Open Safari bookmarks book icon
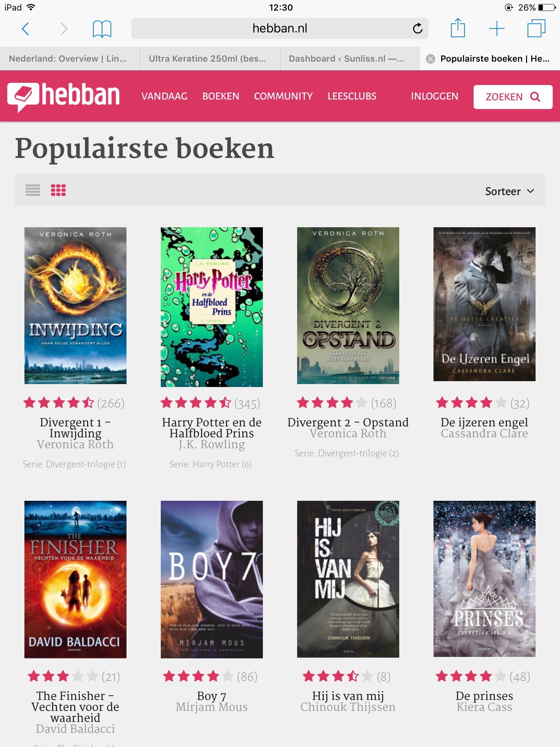This screenshot has height=747, width=560. click(x=102, y=29)
